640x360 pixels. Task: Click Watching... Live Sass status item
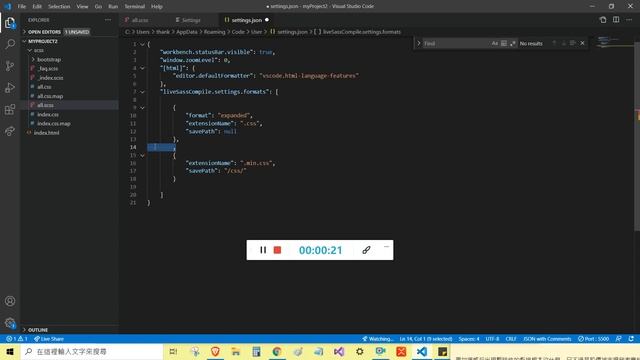[x=378, y=339]
